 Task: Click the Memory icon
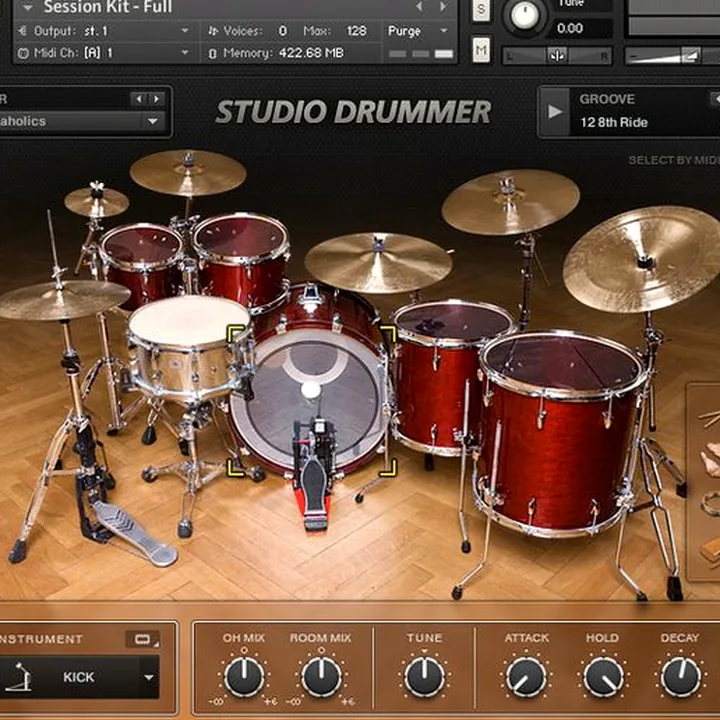213,53
